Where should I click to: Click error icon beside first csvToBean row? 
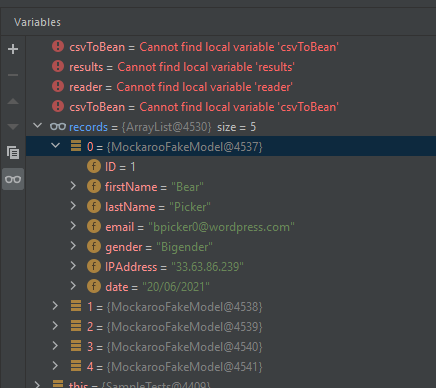(x=58, y=46)
